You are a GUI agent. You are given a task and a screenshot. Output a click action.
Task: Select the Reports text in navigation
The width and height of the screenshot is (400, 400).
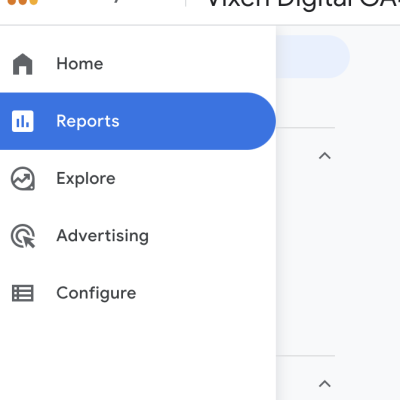point(88,121)
